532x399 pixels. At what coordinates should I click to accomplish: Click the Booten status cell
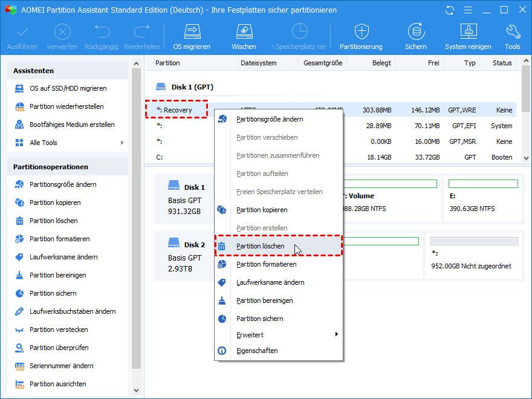coord(502,157)
